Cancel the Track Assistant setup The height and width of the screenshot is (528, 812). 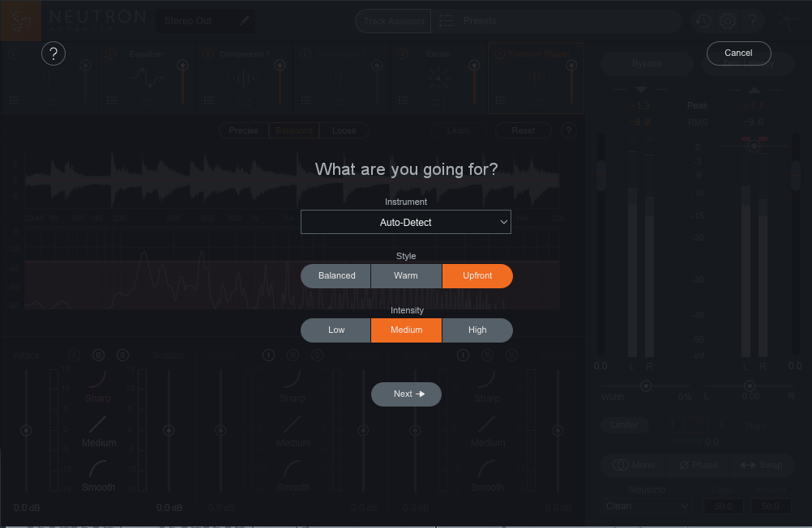click(738, 53)
